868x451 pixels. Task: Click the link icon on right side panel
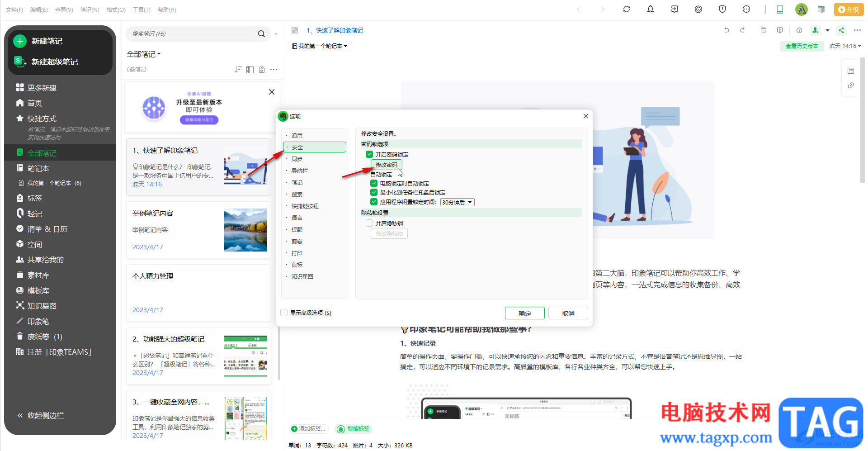tap(851, 85)
